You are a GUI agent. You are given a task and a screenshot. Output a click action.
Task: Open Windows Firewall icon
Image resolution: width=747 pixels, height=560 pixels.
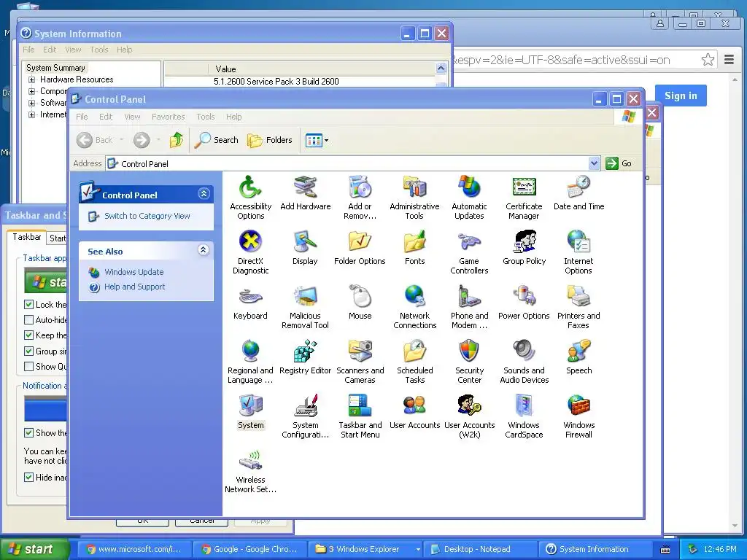tap(578, 416)
